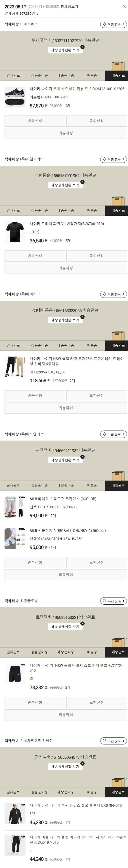Click 우리집원 location button for 에프앤에프
Image resolution: width=128 pixels, height=868 pixels.
pos(113,434)
